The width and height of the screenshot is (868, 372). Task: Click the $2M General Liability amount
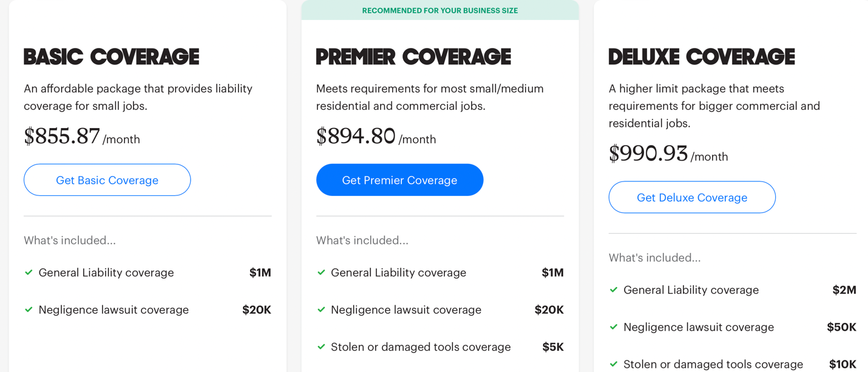[844, 290]
